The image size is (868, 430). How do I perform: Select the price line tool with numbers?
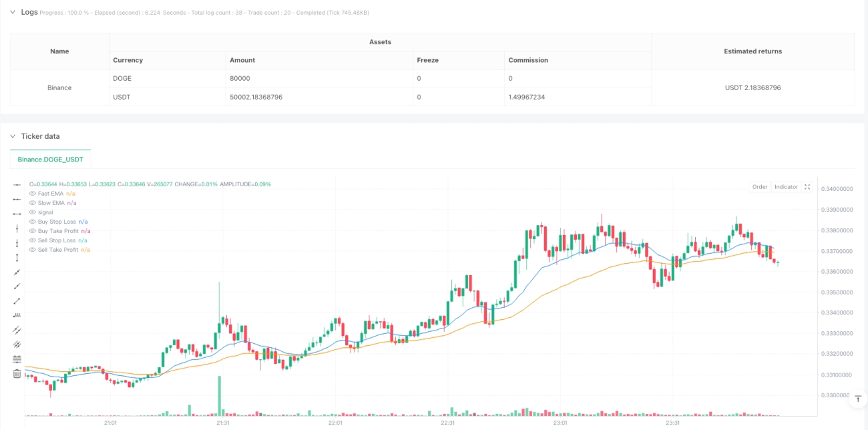point(17,315)
